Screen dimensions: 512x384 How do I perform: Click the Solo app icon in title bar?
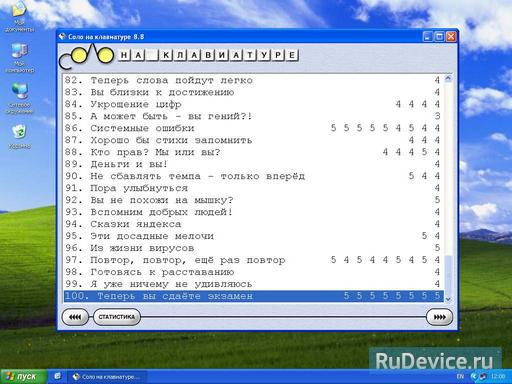coord(62,36)
